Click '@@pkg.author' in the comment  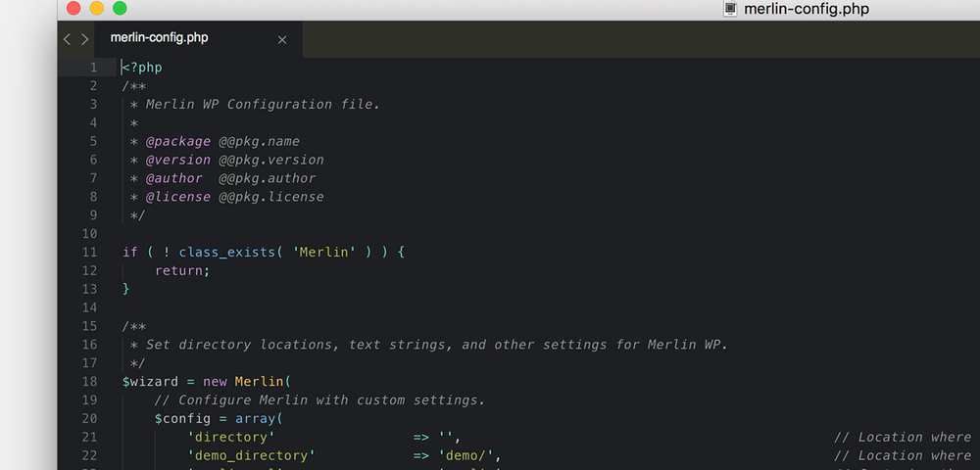coord(268,178)
